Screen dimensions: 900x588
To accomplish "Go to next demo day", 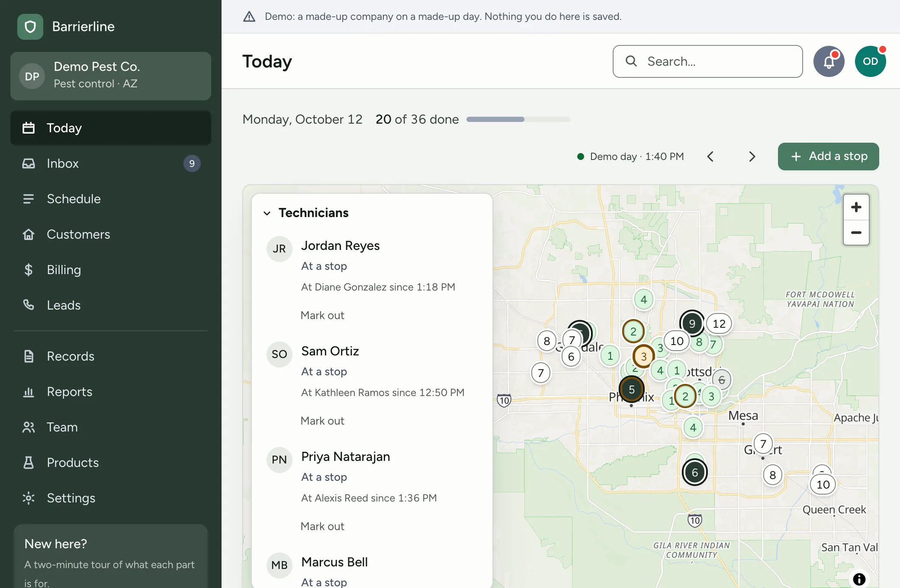I will [x=752, y=157].
